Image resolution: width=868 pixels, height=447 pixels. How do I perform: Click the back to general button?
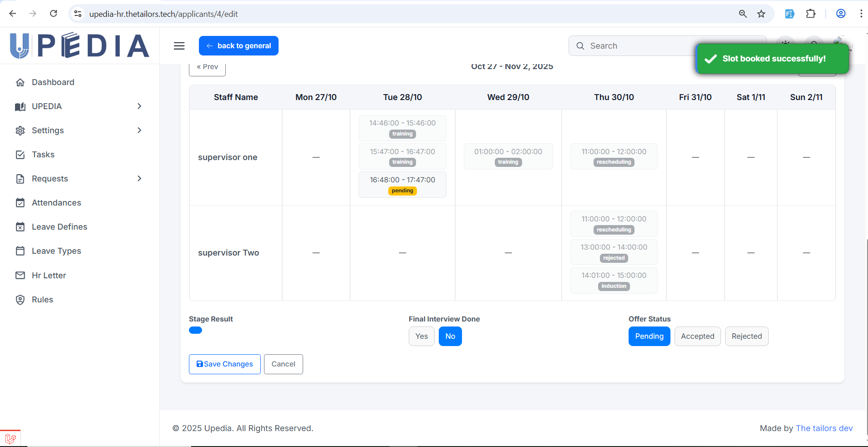[x=239, y=46]
